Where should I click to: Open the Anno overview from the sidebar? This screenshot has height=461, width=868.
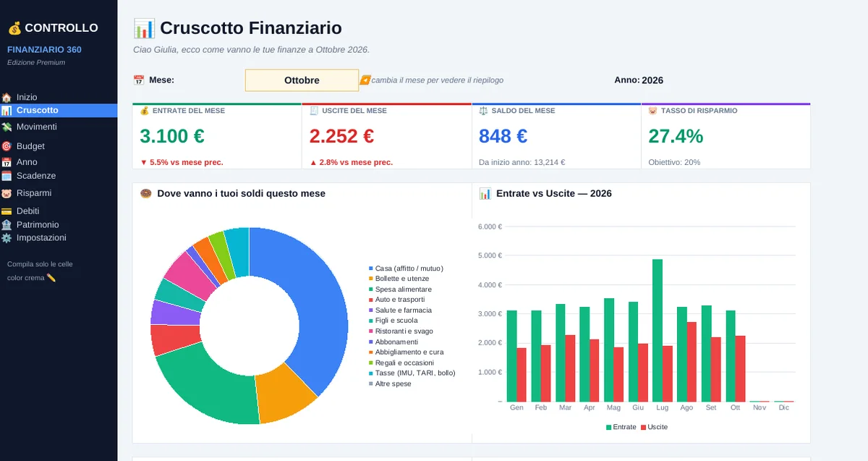point(27,162)
